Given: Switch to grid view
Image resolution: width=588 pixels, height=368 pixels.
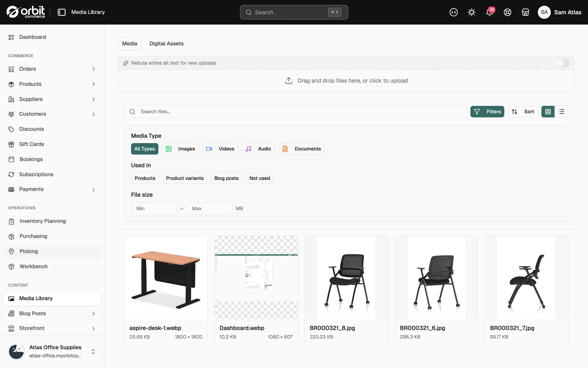Looking at the screenshot, I should click(548, 112).
